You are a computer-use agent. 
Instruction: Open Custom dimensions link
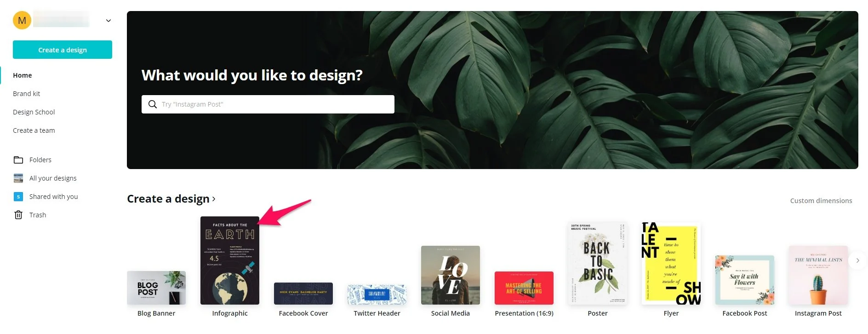click(x=821, y=201)
